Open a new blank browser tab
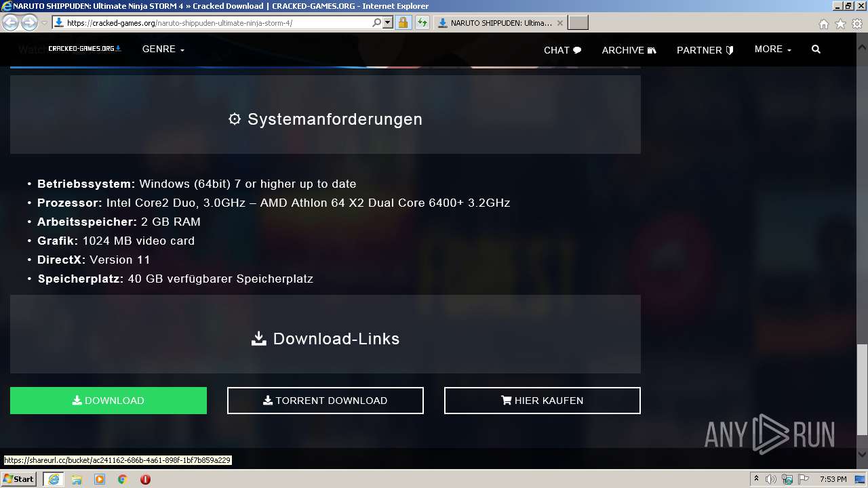 pos(578,23)
